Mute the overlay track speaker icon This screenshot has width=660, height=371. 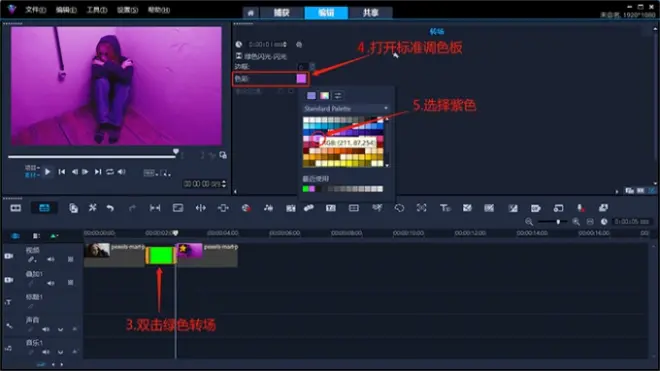51,283
